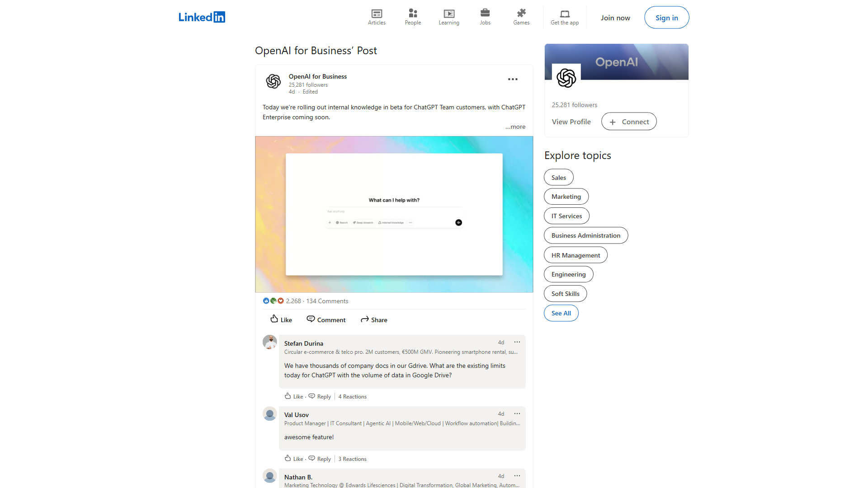
Task: Click See All topics
Action: [561, 313]
